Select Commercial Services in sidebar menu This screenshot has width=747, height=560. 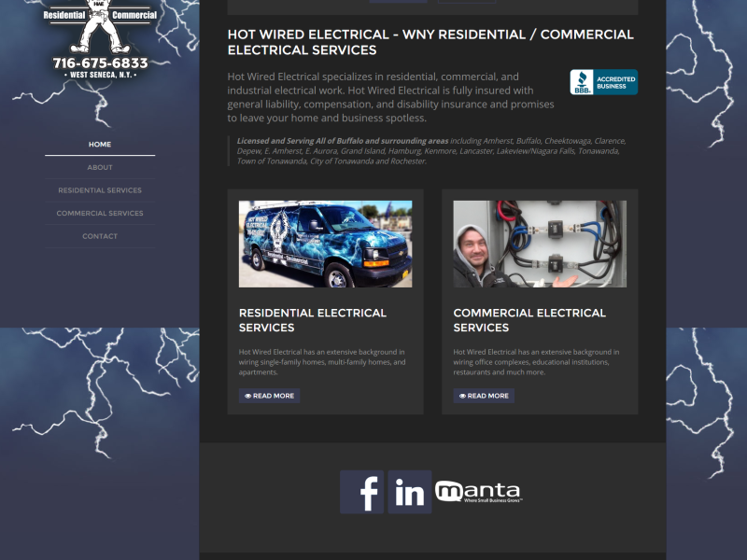(x=100, y=214)
